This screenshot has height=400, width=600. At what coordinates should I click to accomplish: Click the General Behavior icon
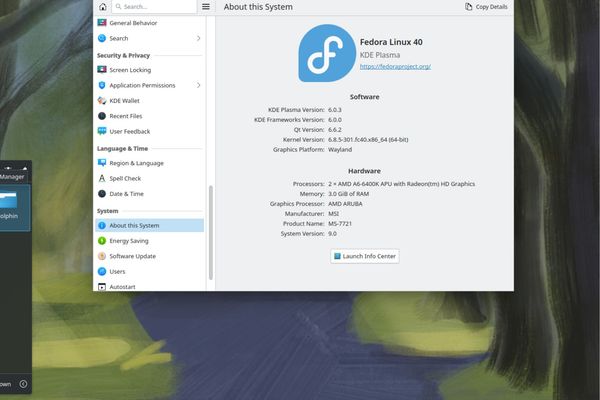102,23
